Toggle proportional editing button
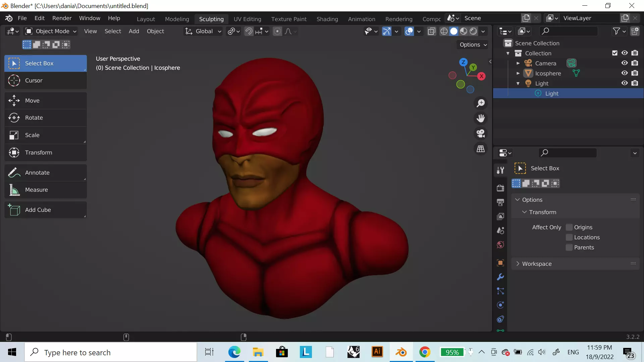 277,31
